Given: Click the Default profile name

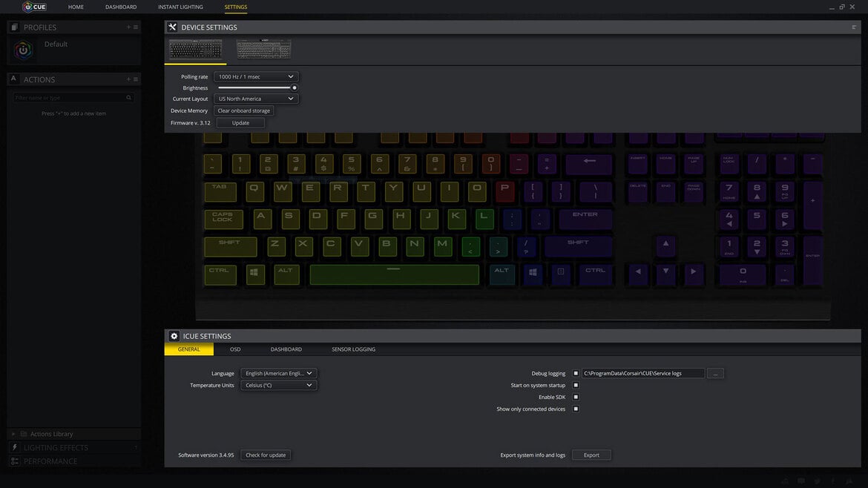Looking at the screenshot, I should pyautogui.click(x=56, y=44).
